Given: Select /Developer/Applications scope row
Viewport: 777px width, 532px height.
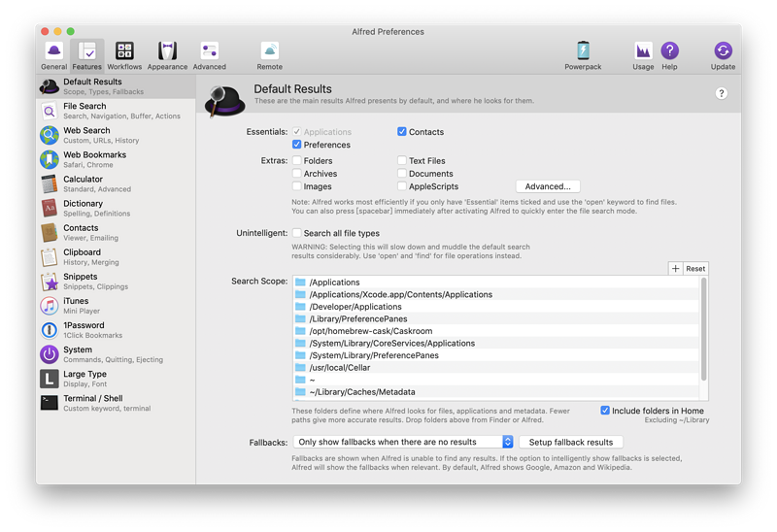Looking at the screenshot, I should click(496, 307).
